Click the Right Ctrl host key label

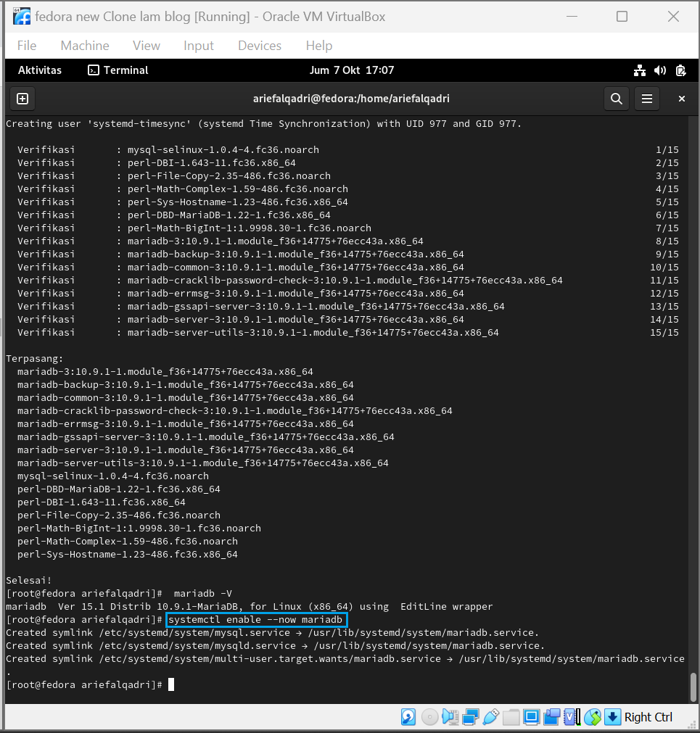tap(648, 716)
